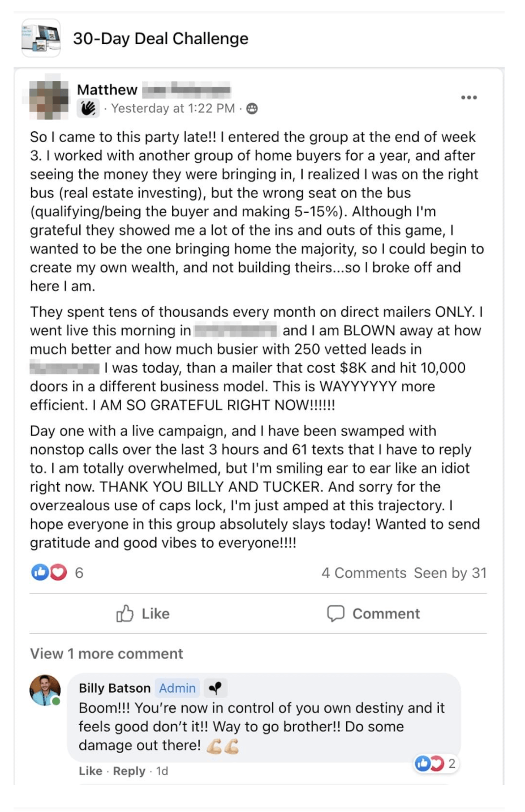
Task: Expand View 1 more comment
Action: click(106, 654)
